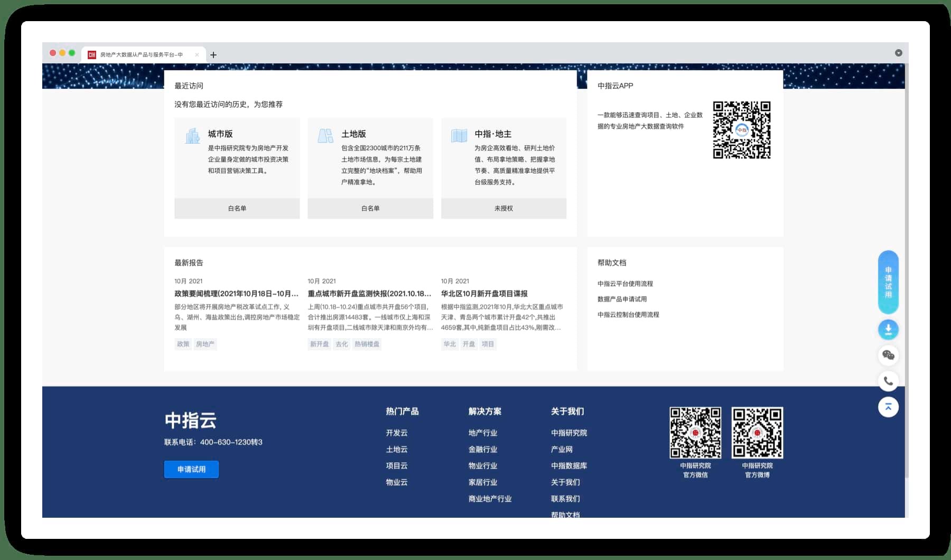Open a new browser tab
Screen dimensions: 951x560
pyautogui.click(x=213, y=54)
